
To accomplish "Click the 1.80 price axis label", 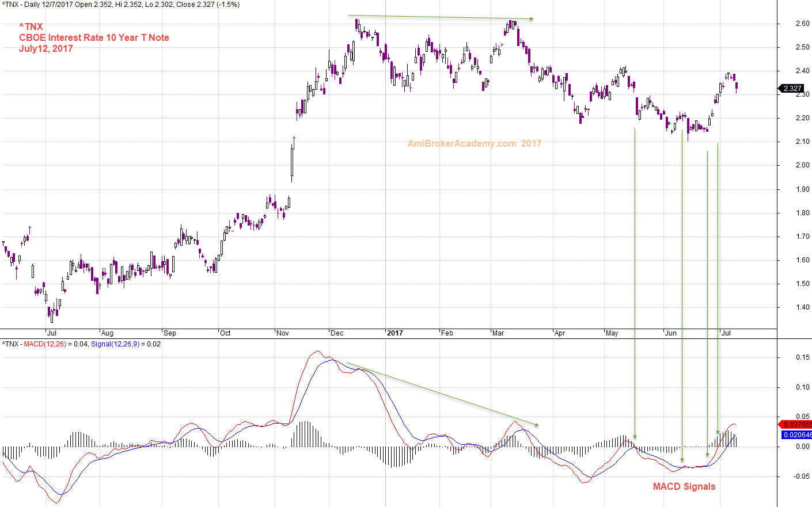I will [802, 213].
